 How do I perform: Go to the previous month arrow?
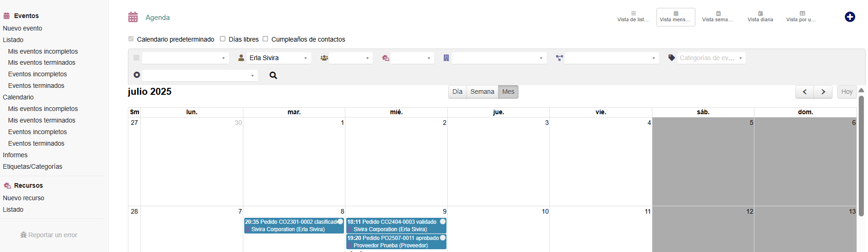(x=804, y=92)
